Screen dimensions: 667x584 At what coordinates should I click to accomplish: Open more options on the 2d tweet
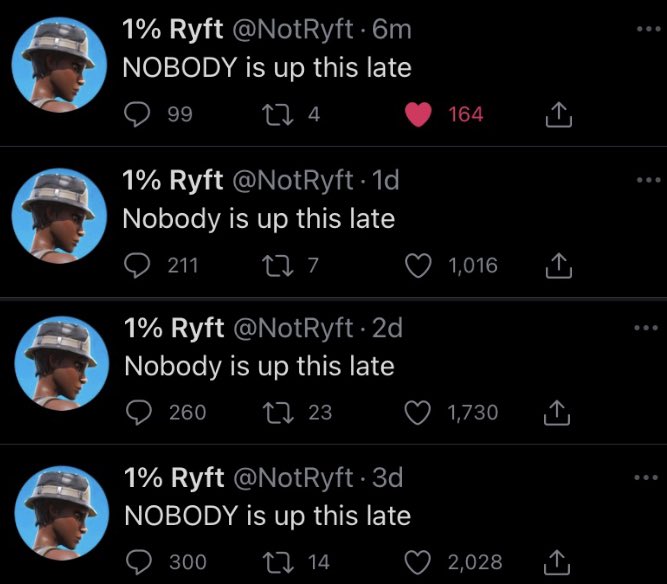tap(648, 327)
